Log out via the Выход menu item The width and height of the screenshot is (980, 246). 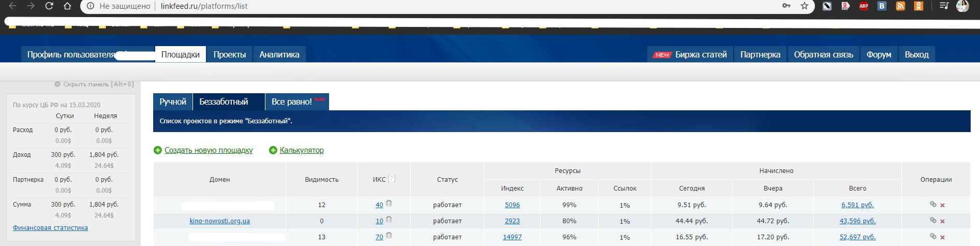pyautogui.click(x=917, y=54)
